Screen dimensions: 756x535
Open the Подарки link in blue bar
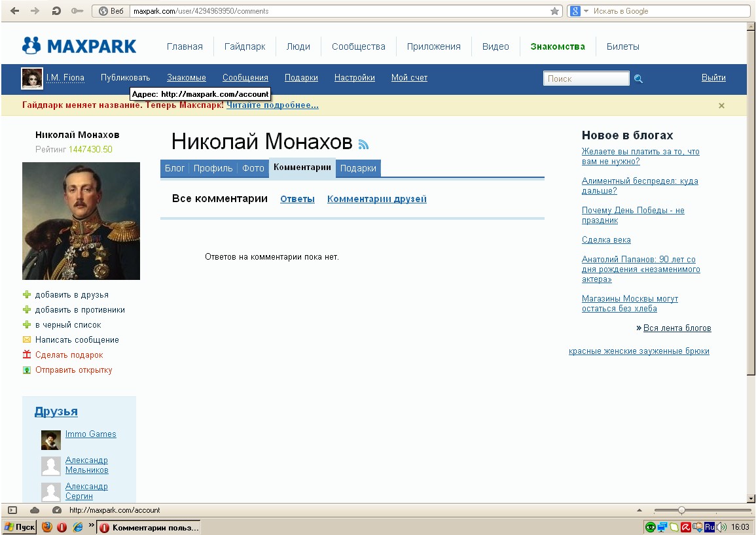tap(301, 78)
